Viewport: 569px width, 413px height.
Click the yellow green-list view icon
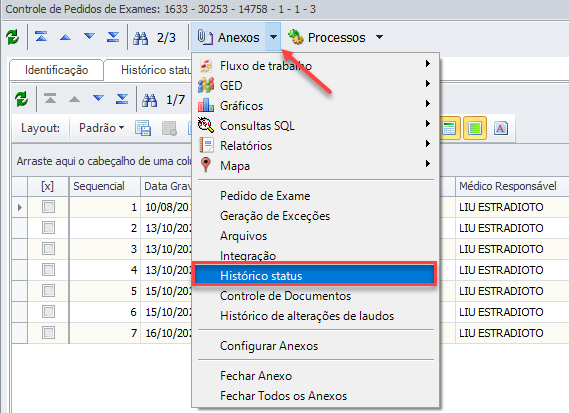[475, 128]
